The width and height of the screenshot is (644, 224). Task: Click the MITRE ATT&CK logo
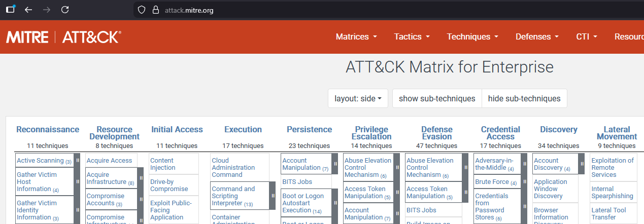click(63, 37)
